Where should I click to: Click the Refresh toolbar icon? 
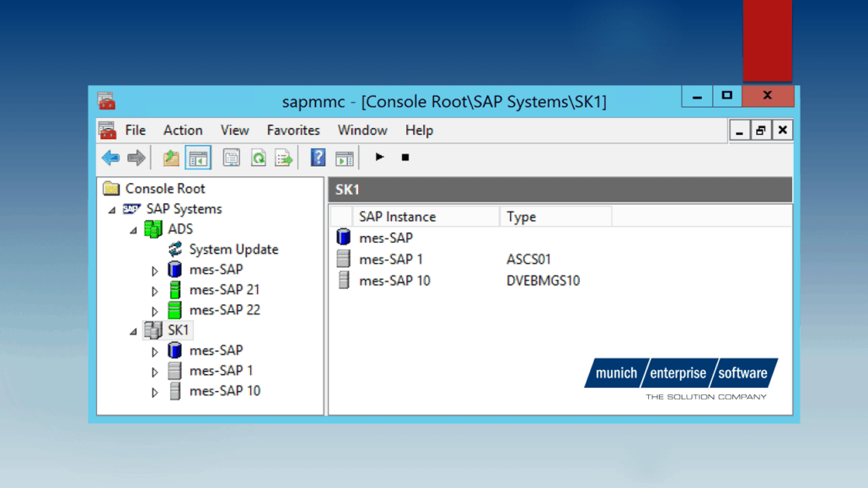pyautogui.click(x=258, y=158)
